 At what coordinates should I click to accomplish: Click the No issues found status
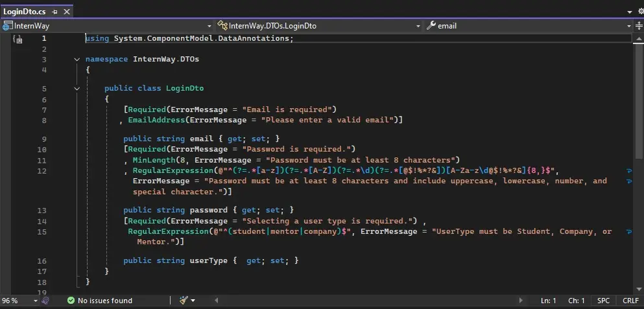pyautogui.click(x=100, y=301)
